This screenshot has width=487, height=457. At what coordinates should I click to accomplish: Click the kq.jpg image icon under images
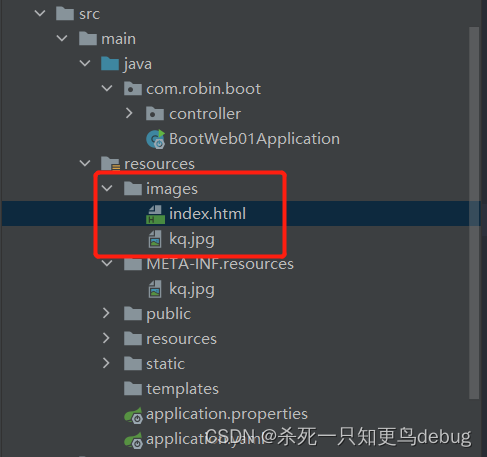[155, 239]
